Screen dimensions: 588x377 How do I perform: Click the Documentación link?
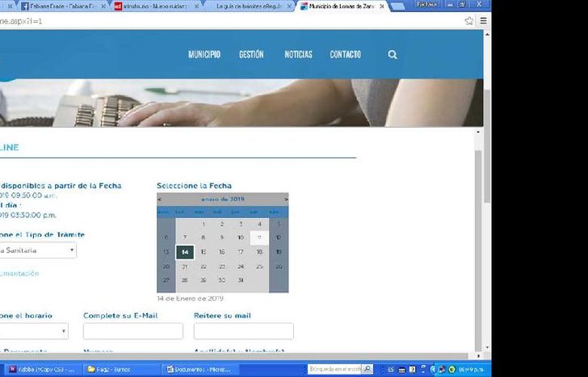19,274
